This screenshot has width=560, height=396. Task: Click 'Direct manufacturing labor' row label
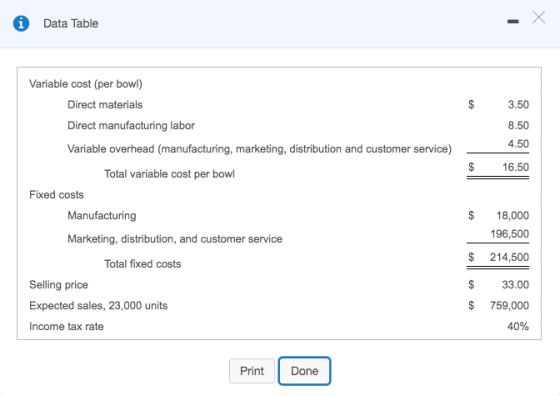pyautogui.click(x=131, y=125)
